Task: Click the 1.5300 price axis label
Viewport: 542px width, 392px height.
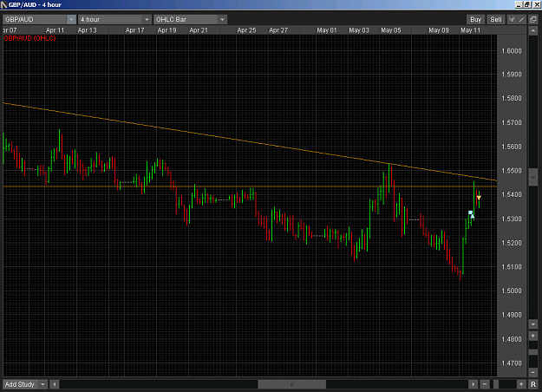Action: [512, 219]
